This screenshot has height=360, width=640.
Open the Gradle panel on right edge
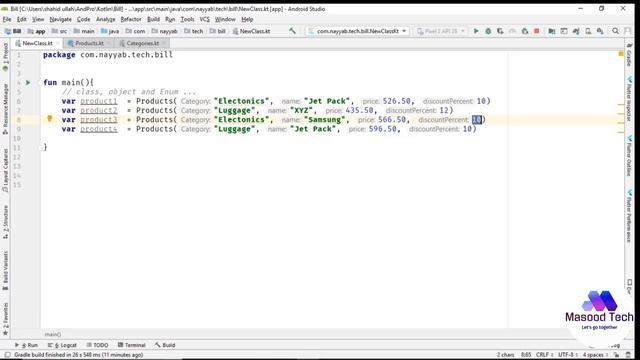coord(629,54)
